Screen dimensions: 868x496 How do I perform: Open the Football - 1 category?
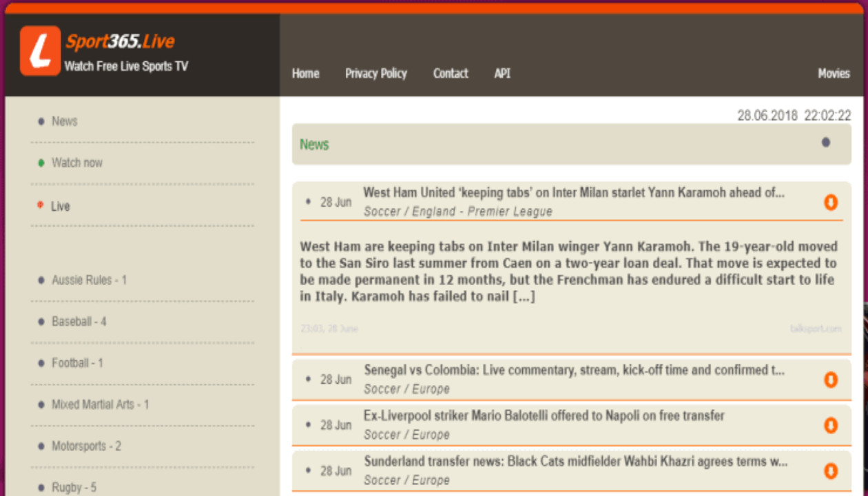[77, 363]
